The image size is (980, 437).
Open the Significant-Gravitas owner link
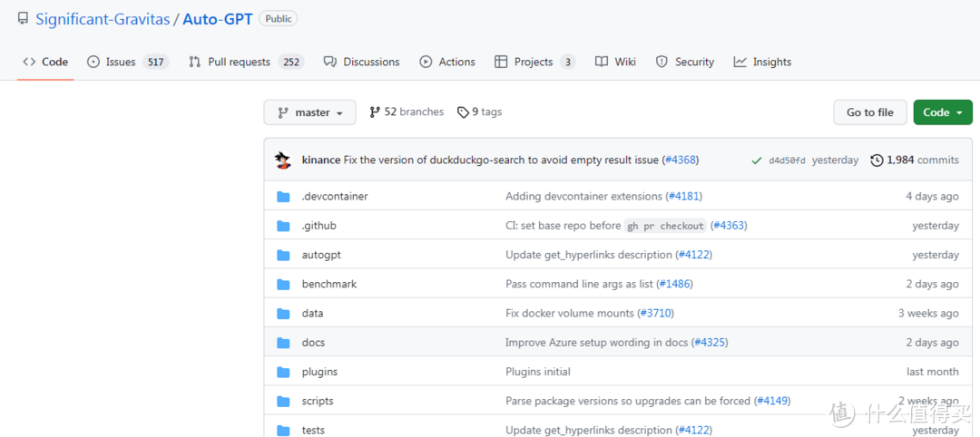pyautogui.click(x=99, y=19)
